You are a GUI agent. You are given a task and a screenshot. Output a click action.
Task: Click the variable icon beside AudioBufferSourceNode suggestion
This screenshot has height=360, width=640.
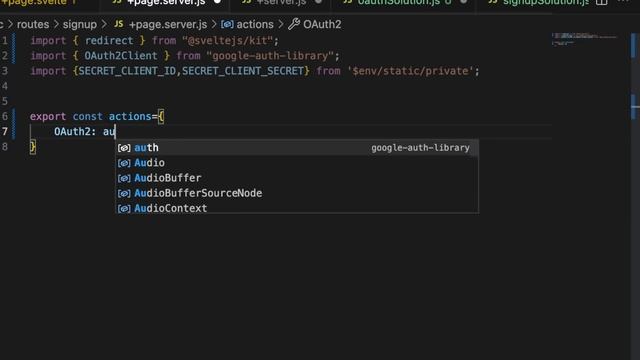pyautogui.click(x=124, y=193)
